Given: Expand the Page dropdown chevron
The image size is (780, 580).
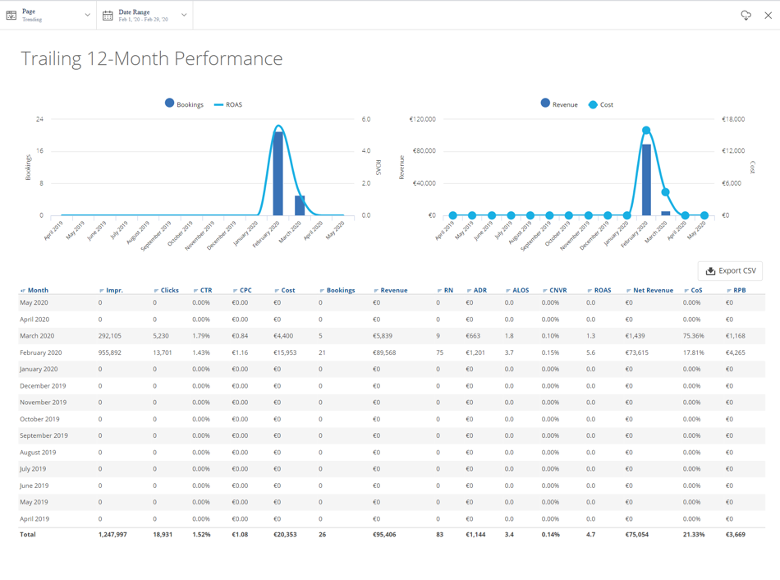Looking at the screenshot, I should [88, 15].
